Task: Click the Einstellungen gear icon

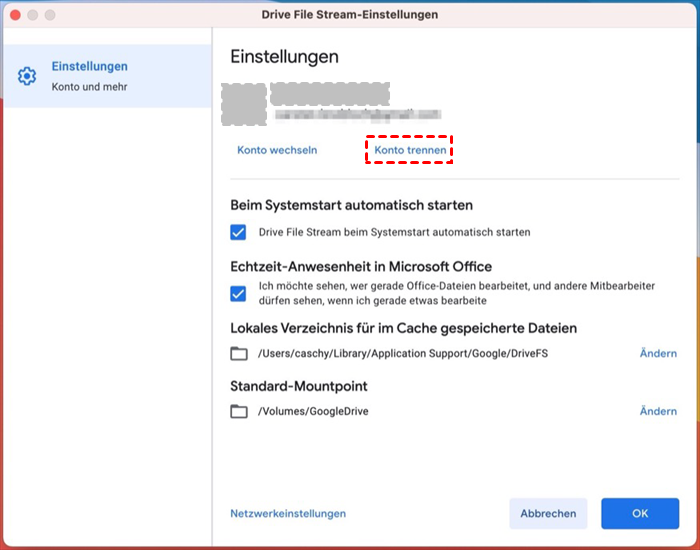Action: point(28,76)
